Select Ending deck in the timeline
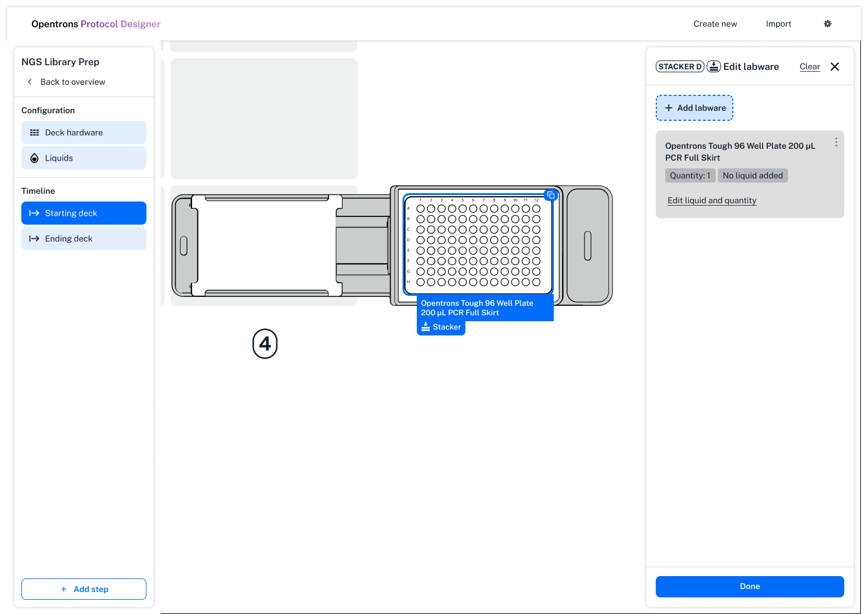The image size is (868, 614). pos(84,239)
